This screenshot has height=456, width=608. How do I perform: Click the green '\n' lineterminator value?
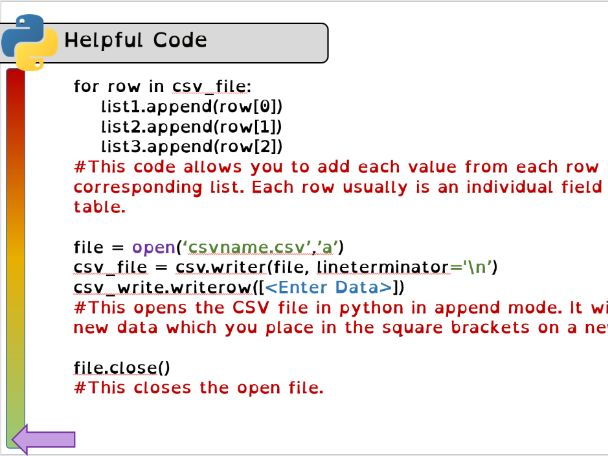pos(478,267)
